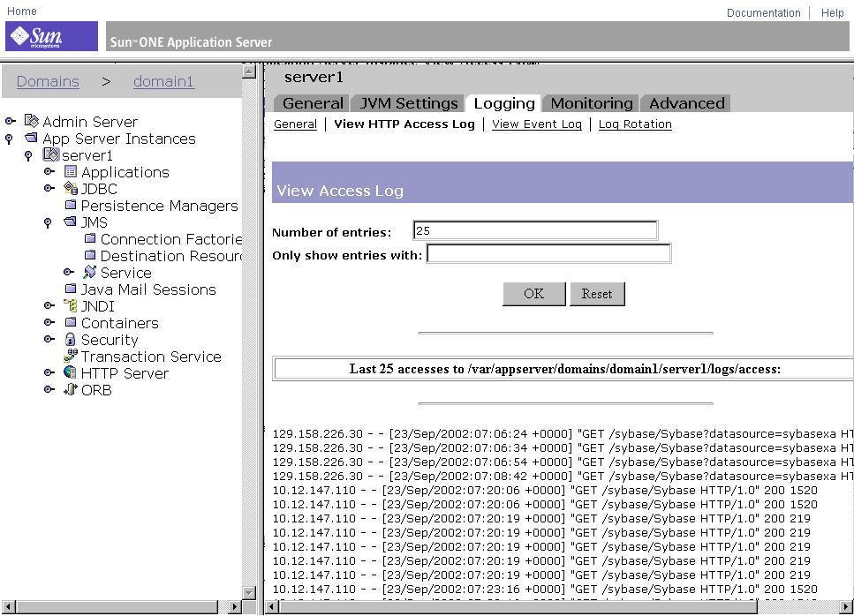Expand the JDBC node

click(x=49, y=188)
